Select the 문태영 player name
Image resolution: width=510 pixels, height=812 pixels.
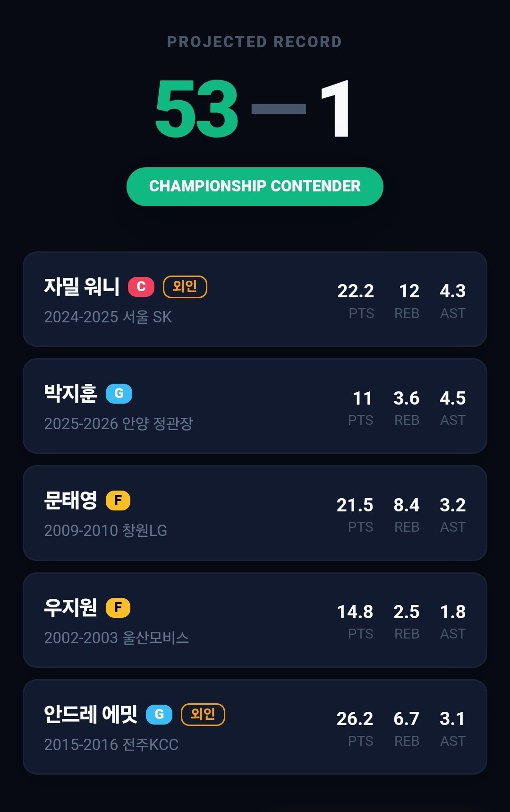(71, 500)
